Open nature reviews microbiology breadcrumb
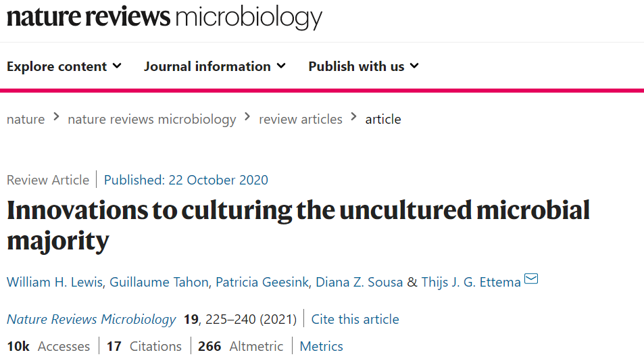Screen dimensions: 644x361 152,119
